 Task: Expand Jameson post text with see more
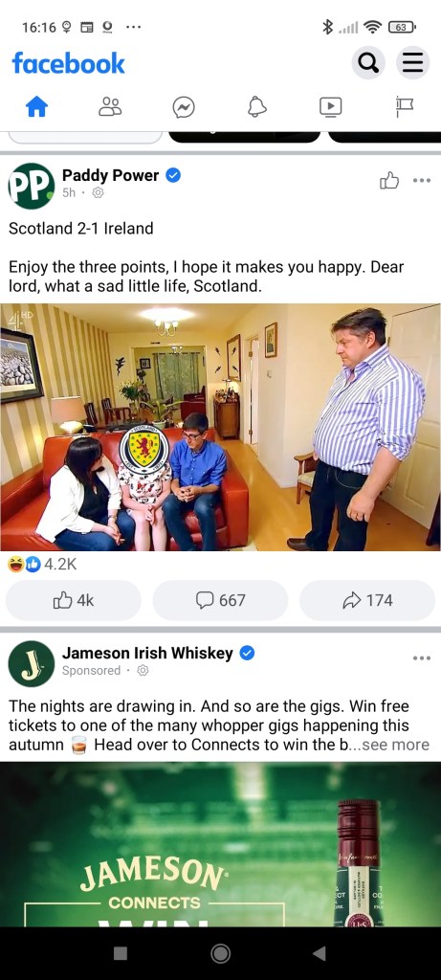[x=396, y=745]
